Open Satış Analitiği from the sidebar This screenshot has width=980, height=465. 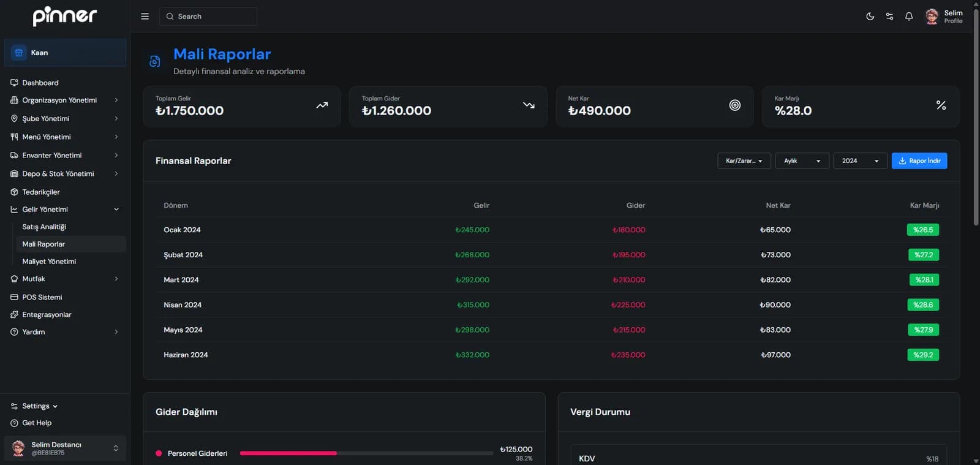tap(44, 227)
